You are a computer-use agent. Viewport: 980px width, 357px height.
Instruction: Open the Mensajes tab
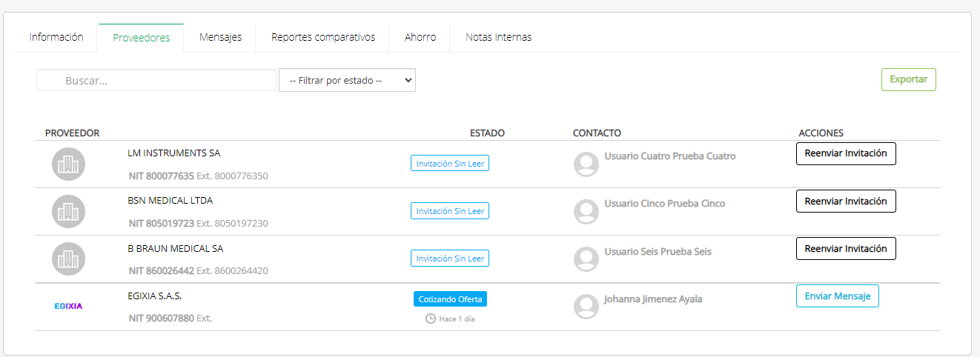(x=220, y=37)
